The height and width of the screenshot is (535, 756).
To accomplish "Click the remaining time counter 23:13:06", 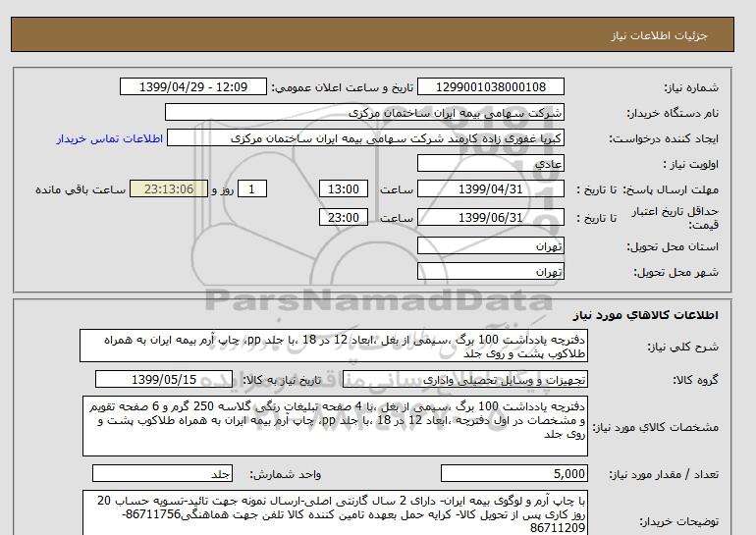I will [169, 188].
